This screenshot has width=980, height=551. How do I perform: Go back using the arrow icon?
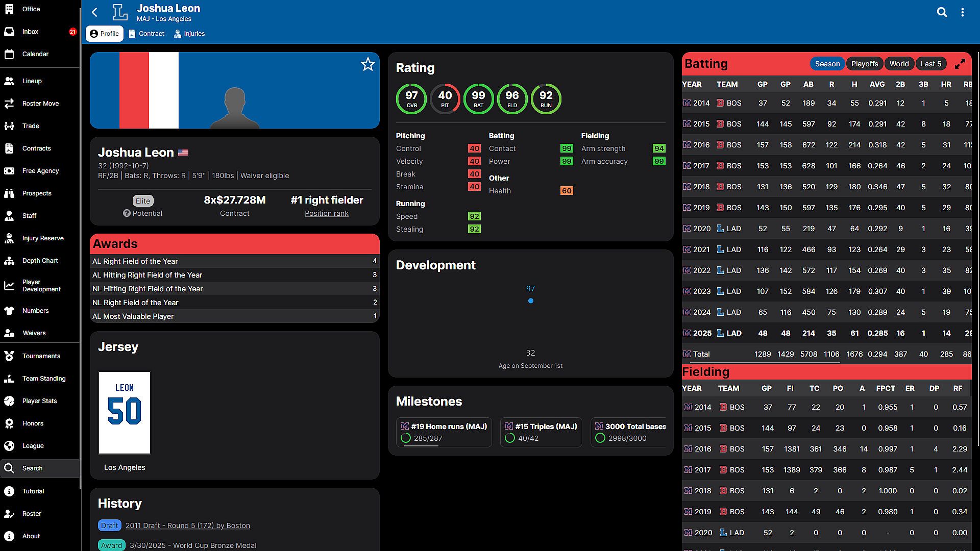[x=94, y=12]
